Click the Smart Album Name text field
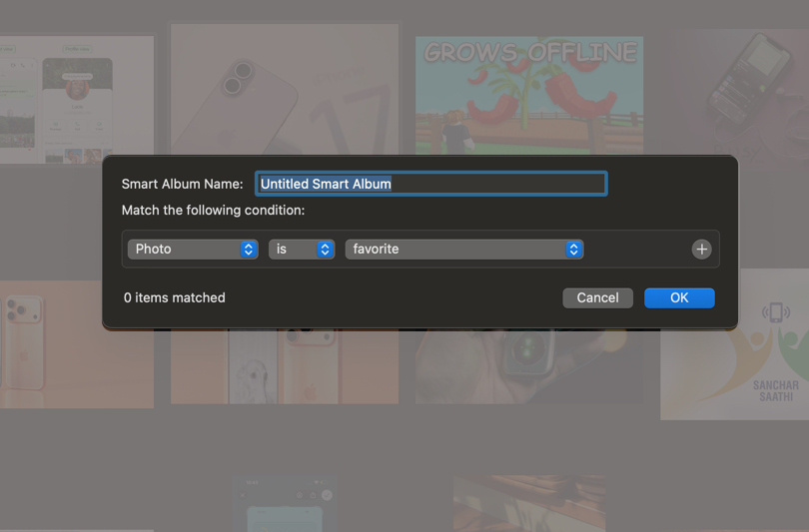The width and height of the screenshot is (809, 532). (430, 184)
